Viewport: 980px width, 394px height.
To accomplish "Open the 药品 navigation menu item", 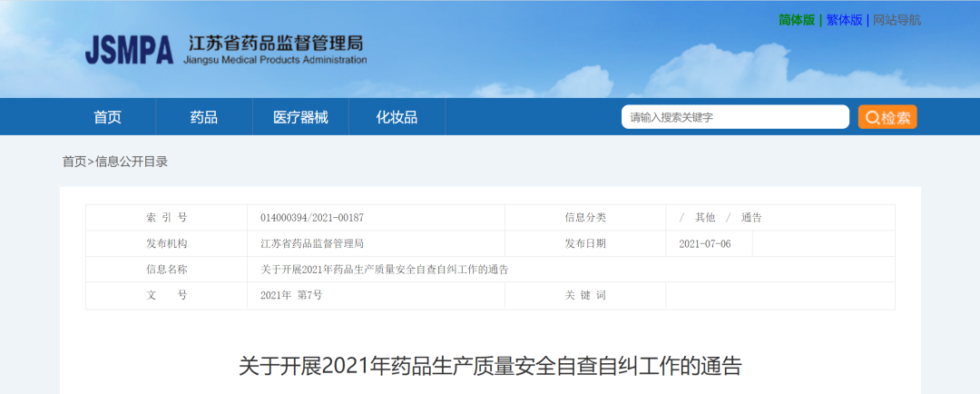I will pyautogui.click(x=203, y=117).
